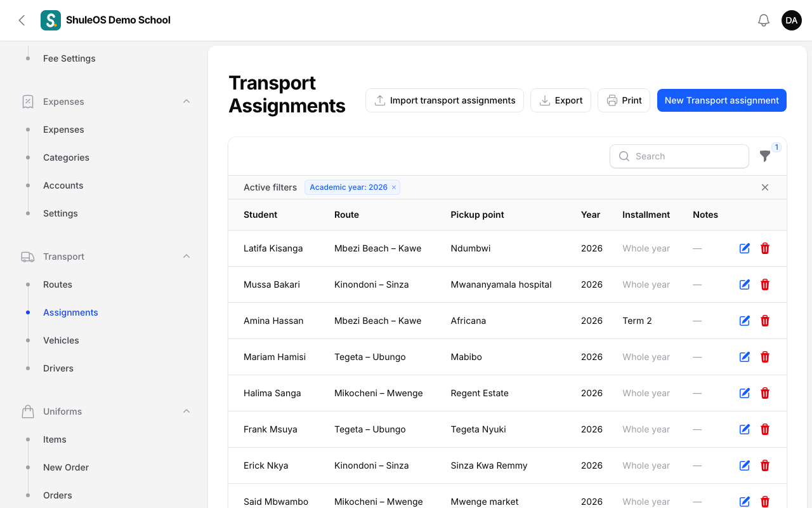Clear all active filters

[x=765, y=187]
